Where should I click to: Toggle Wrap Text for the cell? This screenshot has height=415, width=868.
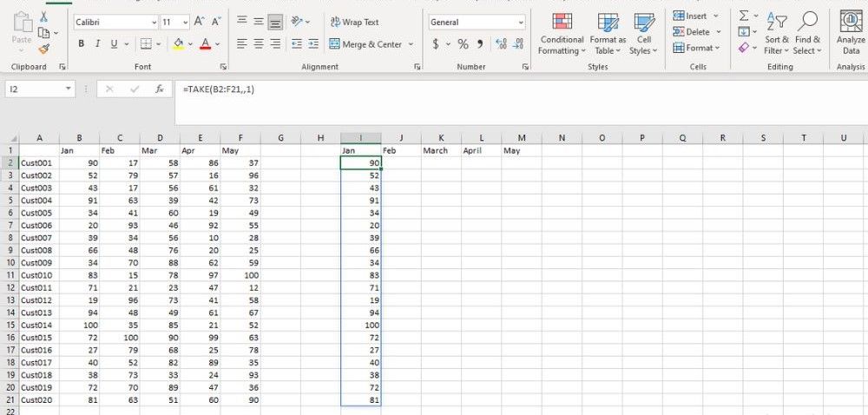[355, 22]
